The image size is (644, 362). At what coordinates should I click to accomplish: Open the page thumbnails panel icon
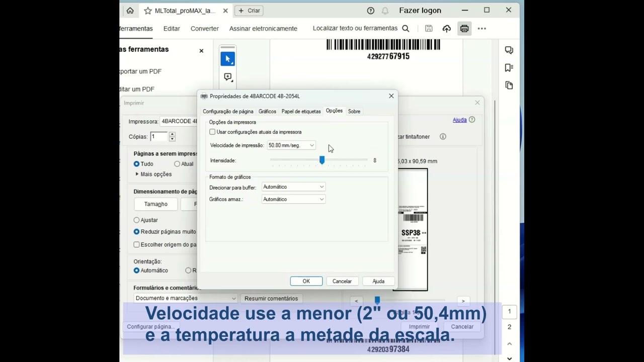[x=509, y=85]
